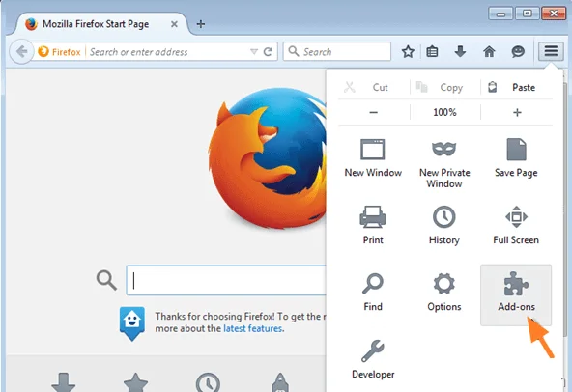Click the toolbar Search box

pyautogui.click(x=337, y=51)
